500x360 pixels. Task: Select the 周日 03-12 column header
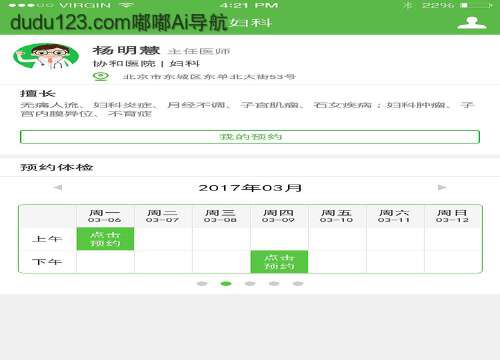[x=453, y=216]
